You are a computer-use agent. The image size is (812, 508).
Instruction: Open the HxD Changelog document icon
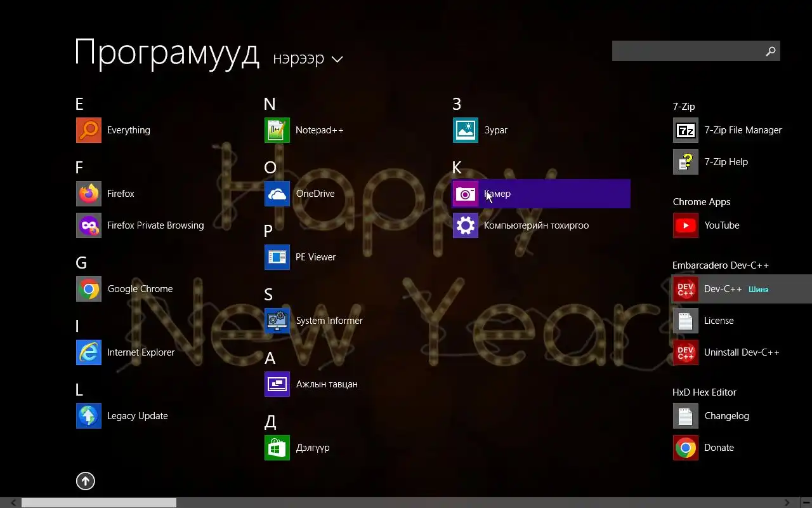686,416
